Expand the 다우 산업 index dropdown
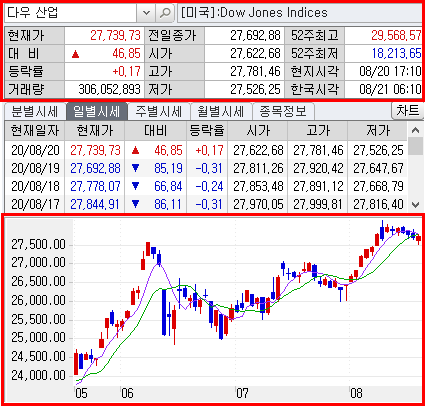425x406 pixels. (146, 13)
